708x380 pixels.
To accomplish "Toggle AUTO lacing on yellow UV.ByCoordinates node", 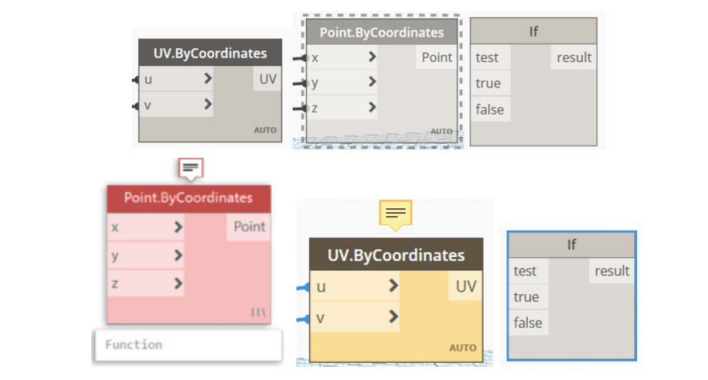I will click(x=463, y=348).
